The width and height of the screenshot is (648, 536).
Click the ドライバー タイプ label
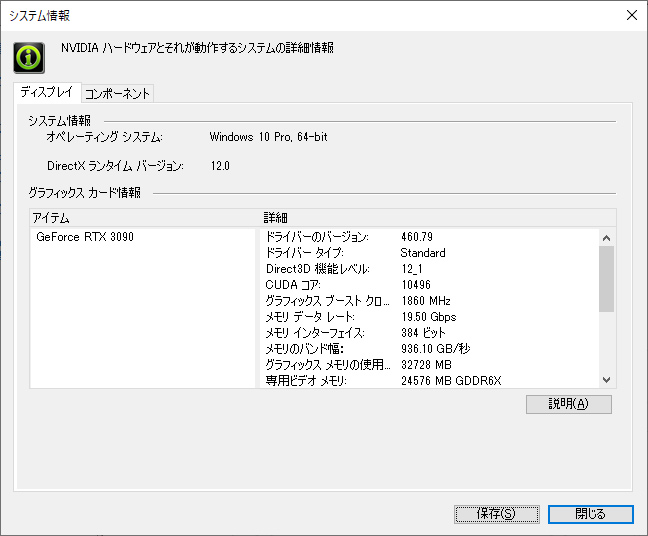click(305, 253)
